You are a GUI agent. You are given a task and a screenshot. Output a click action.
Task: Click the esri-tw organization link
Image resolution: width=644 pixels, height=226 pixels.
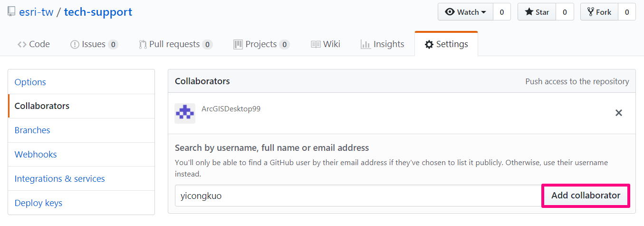(x=36, y=12)
